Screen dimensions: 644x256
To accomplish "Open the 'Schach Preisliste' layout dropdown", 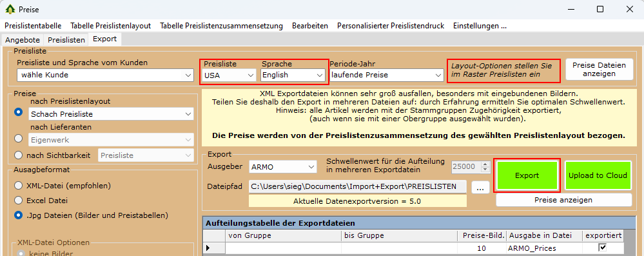I will pyautogui.click(x=112, y=114).
